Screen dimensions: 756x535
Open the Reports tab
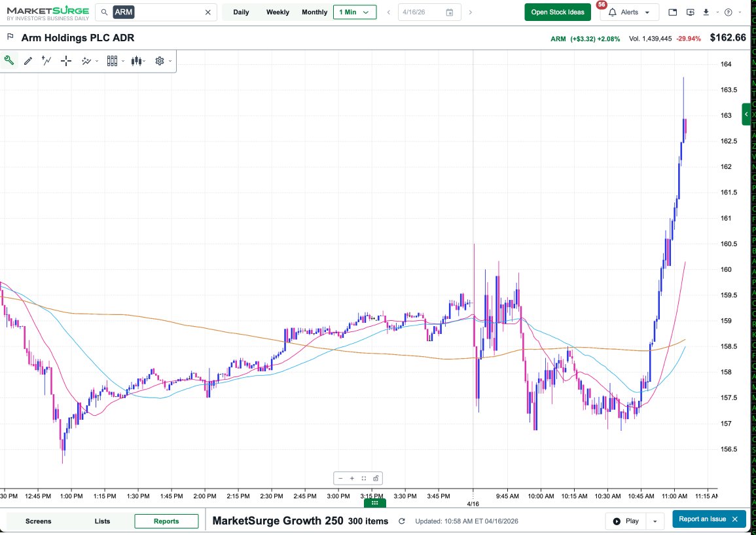click(x=166, y=521)
